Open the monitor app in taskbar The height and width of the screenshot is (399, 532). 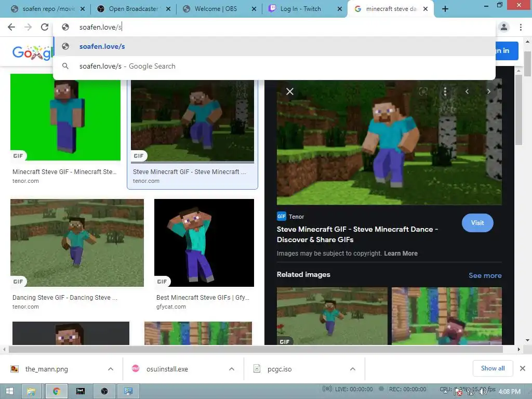coord(128,391)
